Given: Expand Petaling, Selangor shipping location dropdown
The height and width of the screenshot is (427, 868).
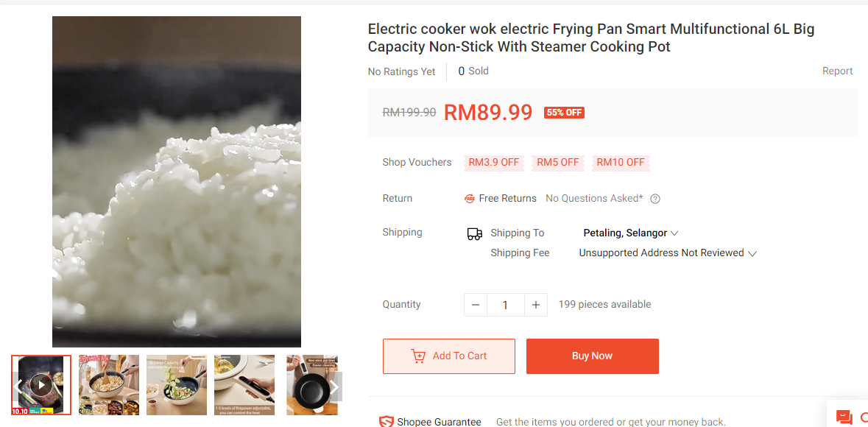Looking at the screenshot, I should pyautogui.click(x=631, y=233).
